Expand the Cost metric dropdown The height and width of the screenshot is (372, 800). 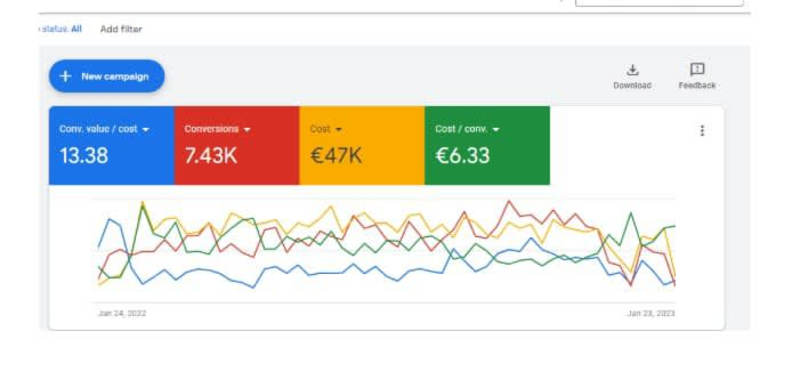[339, 130]
